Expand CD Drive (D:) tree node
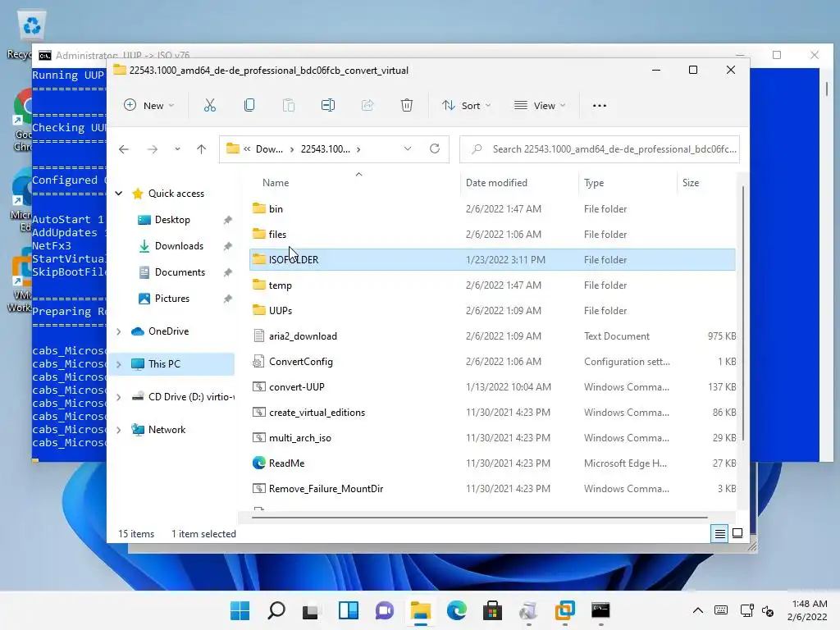This screenshot has height=630, width=840. (x=119, y=397)
